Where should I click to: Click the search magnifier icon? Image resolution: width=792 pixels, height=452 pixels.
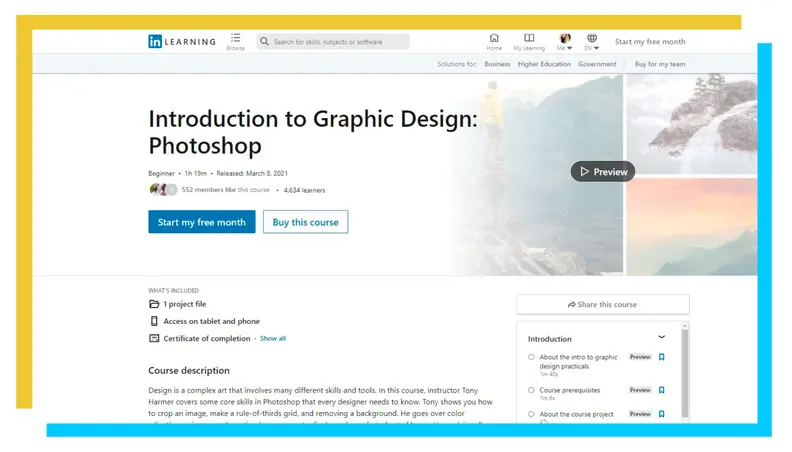tap(264, 41)
